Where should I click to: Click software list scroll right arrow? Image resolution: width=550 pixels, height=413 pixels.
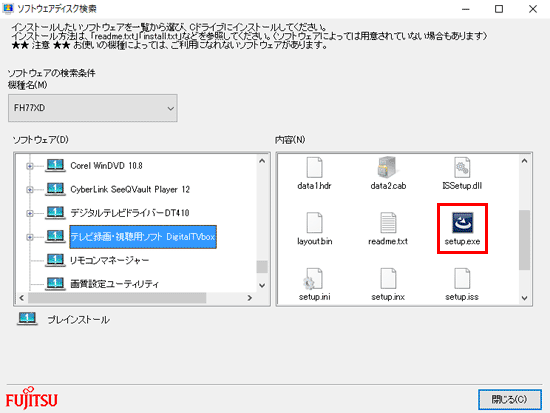click(249, 298)
